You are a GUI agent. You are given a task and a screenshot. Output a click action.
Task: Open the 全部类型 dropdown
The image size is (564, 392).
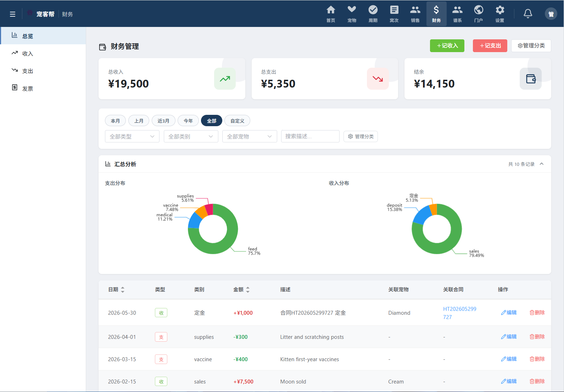click(132, 136)
